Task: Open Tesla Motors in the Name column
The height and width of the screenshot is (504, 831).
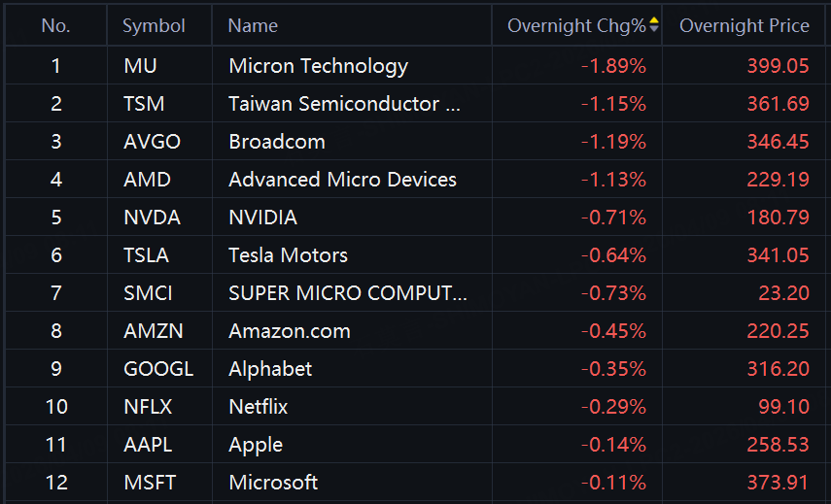Action: [288, 255]
